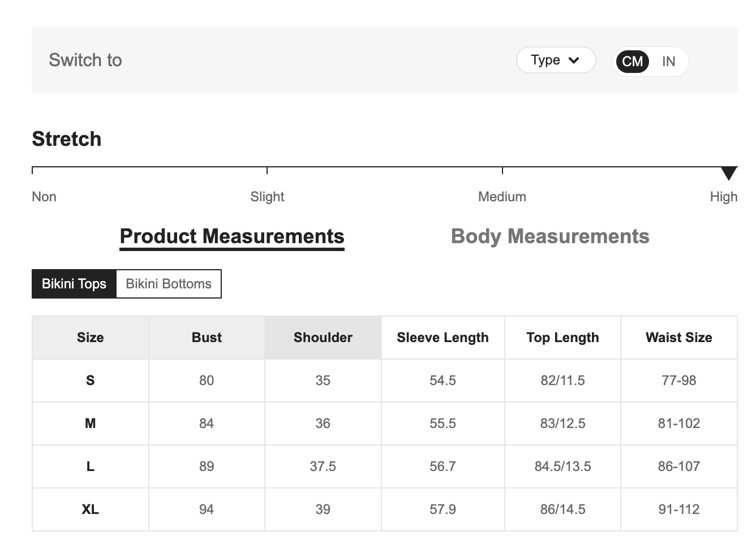
Task: Click the Bust column header
Action: click(207, 338)
